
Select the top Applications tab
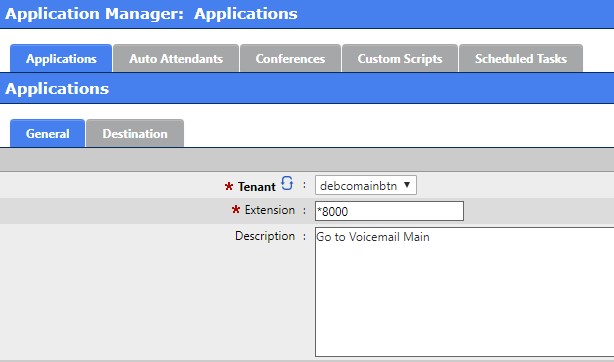[61, 58]
